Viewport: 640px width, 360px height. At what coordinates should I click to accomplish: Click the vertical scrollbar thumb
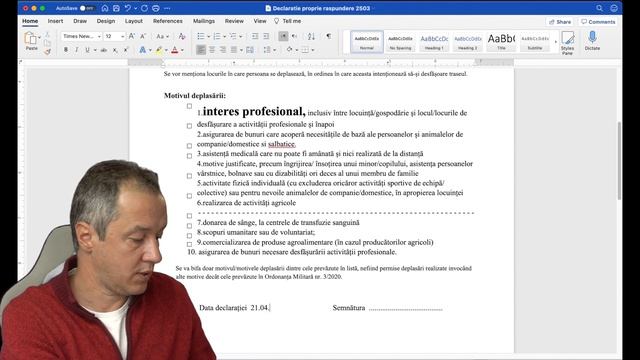619,160
